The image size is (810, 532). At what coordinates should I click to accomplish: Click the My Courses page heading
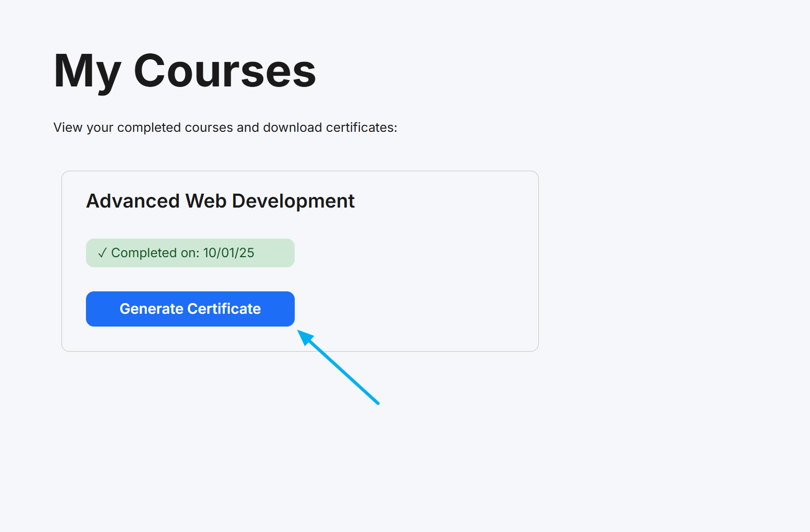coord(184,70)
